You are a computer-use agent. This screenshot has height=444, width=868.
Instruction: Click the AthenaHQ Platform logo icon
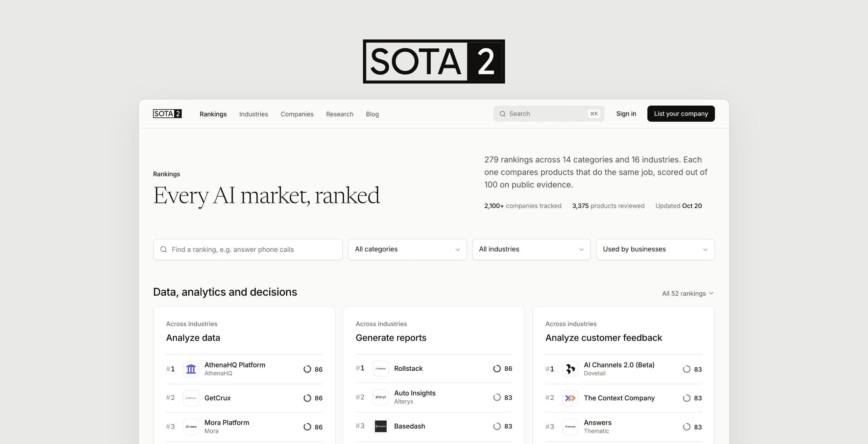[x=191, y=369]
